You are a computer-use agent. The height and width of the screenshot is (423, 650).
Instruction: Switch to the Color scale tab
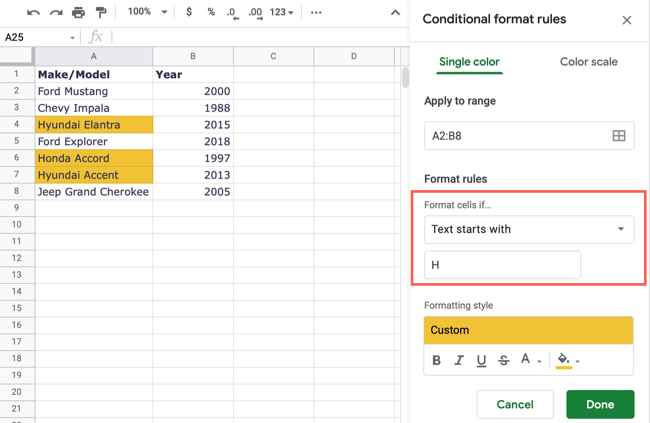[588, 62]
